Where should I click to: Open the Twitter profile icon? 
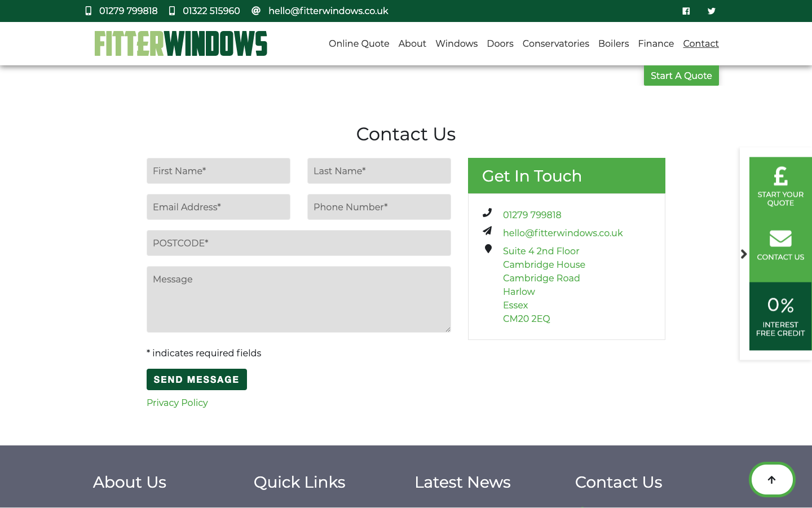711,11
